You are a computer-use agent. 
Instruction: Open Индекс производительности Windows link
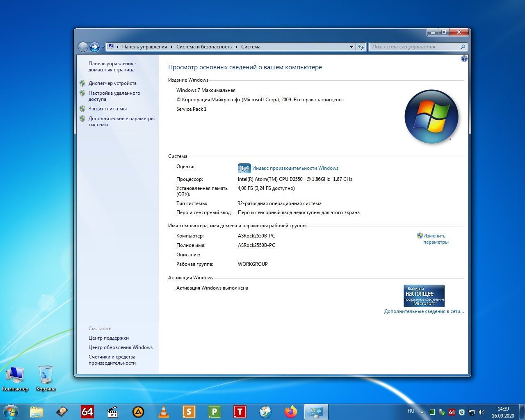pos(295,168)
